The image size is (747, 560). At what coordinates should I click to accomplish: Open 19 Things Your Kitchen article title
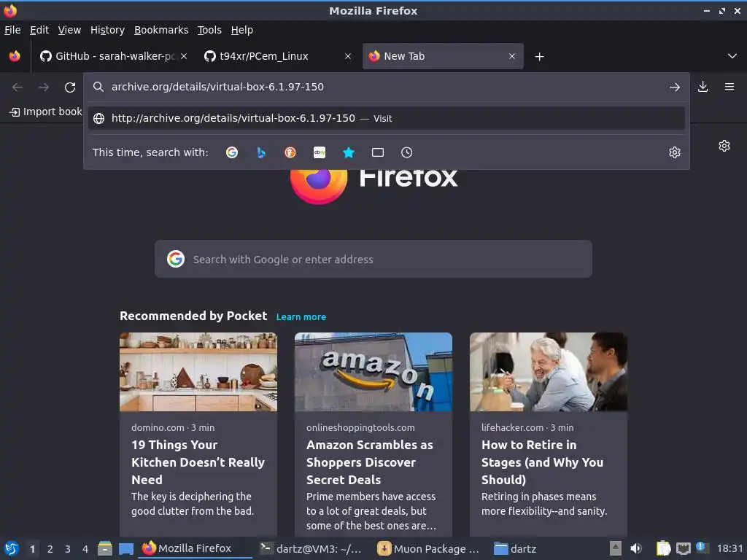[198, 462]
